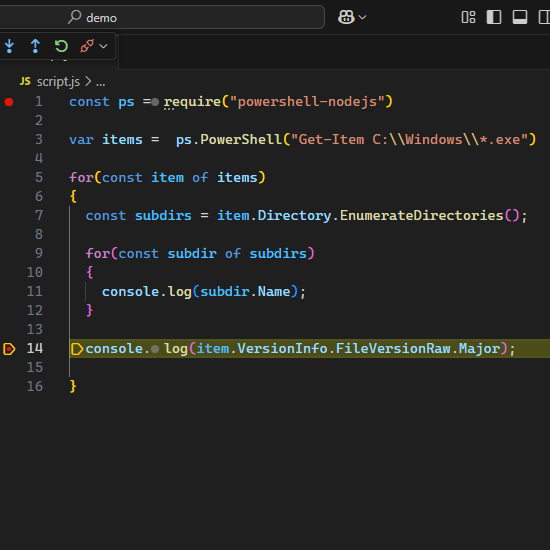Click line number 9 in gutter
The image size is (550, 550).
click(x=39, y=253)
